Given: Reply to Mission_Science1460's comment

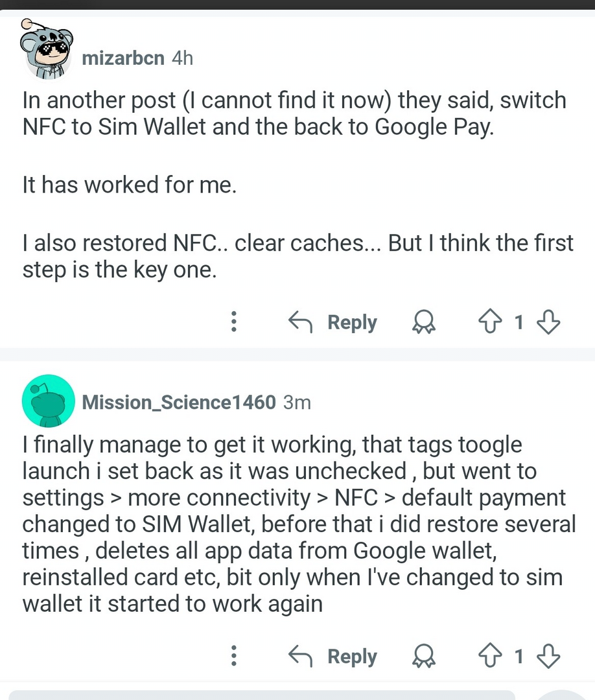Looking at the screenshot, I should 332,656.
